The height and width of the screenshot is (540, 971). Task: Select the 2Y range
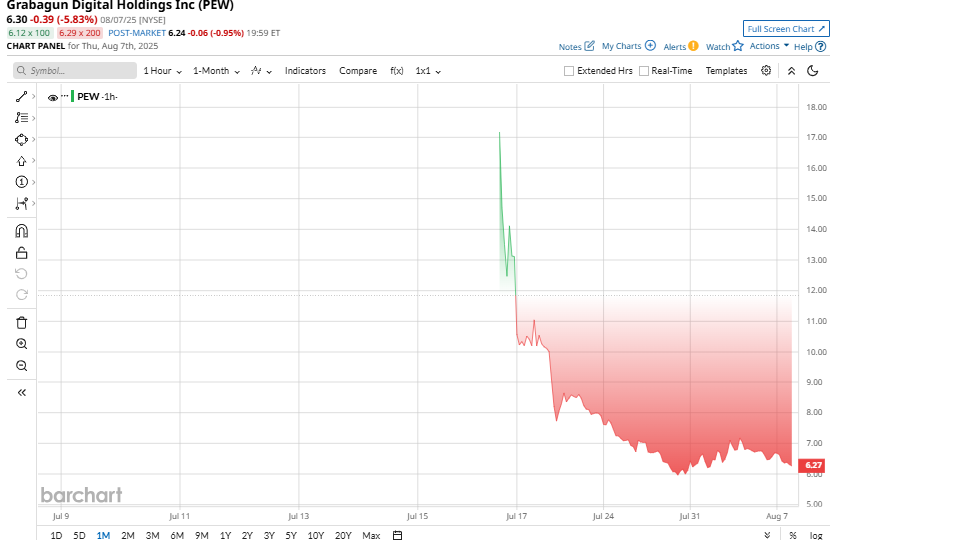click(247, 535)
